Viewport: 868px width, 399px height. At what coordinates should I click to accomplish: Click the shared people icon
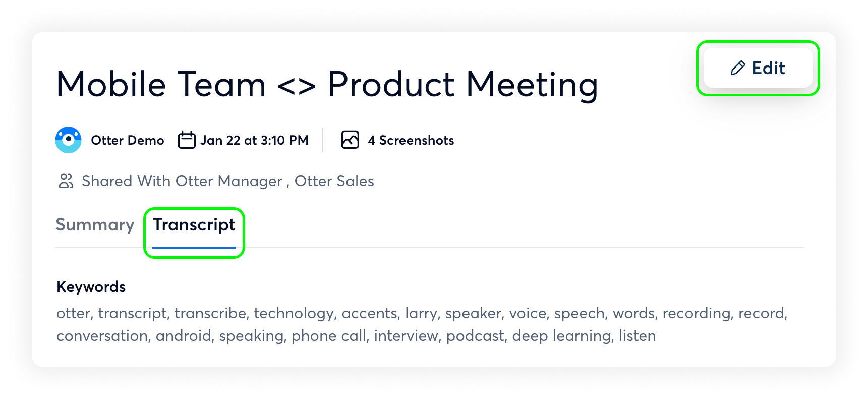[66, 181]
